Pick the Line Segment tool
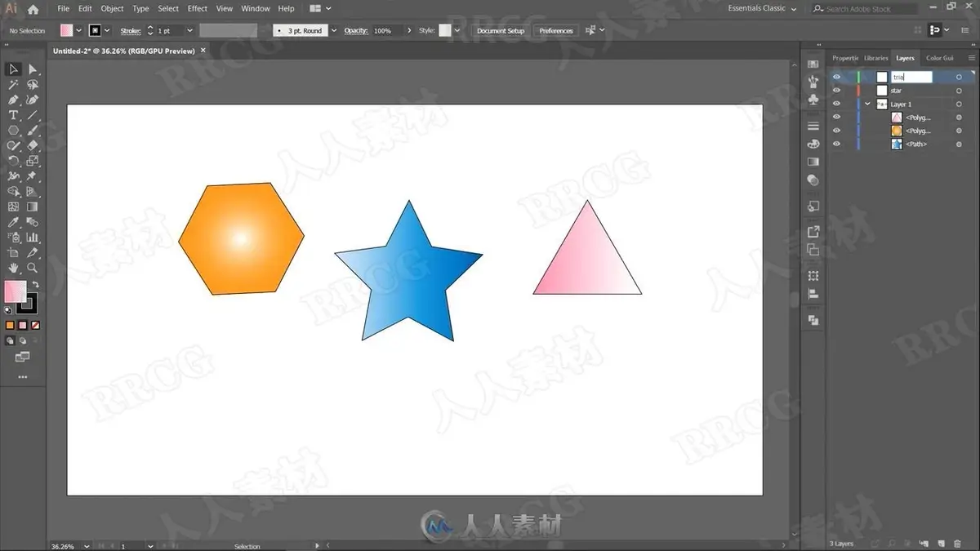980x551 pixels. pos(33,115)
